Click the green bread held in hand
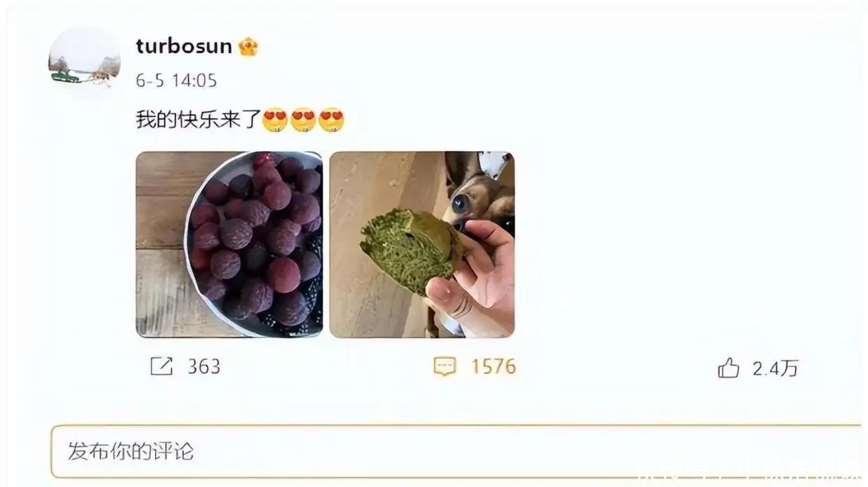This screenshot has height=487, width=868. point(410,249)
